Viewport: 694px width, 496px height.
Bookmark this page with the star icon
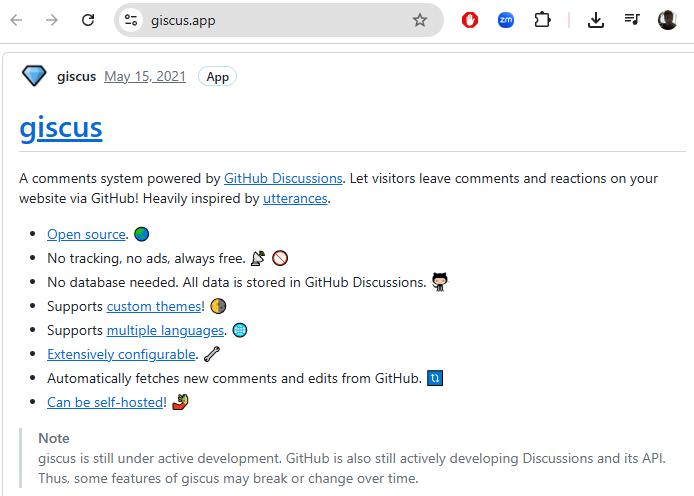tap(420, 20)
